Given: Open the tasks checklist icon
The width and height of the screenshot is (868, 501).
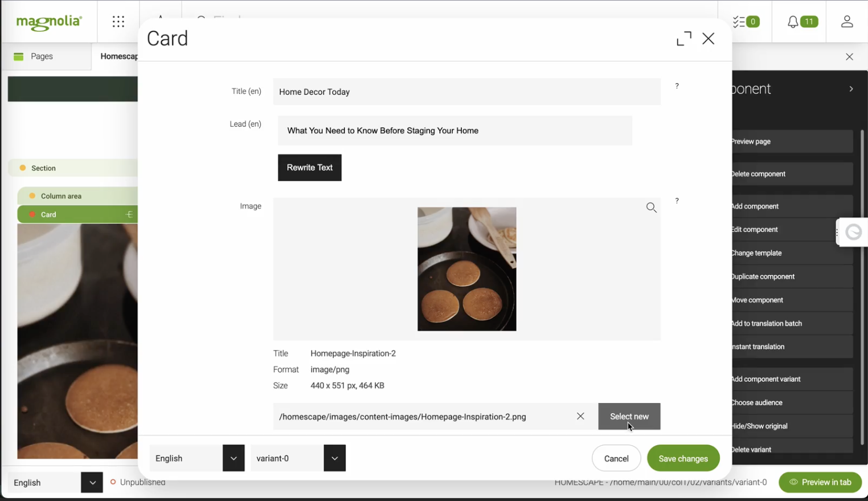Looking at the screenshot, I should tap(746, 22).
